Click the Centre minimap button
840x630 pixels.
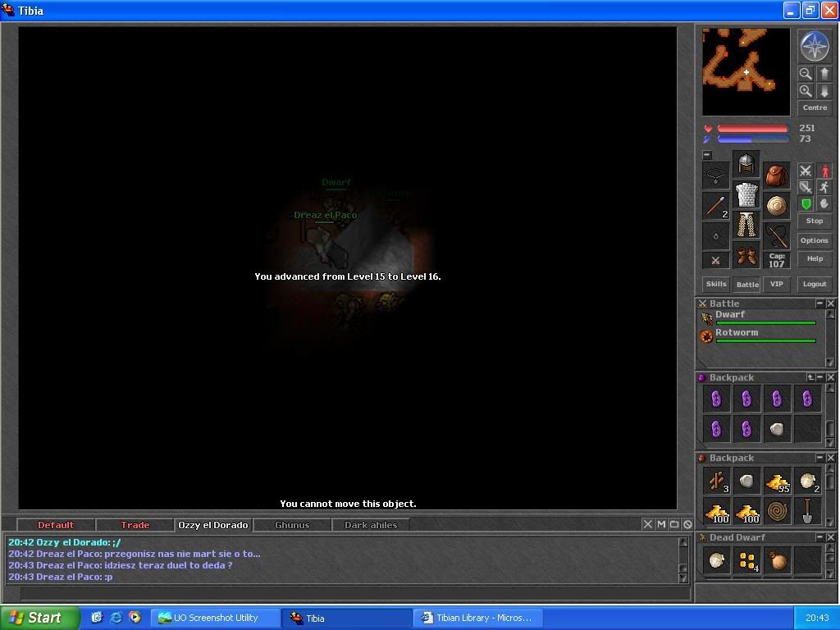[x=815, y=107]
